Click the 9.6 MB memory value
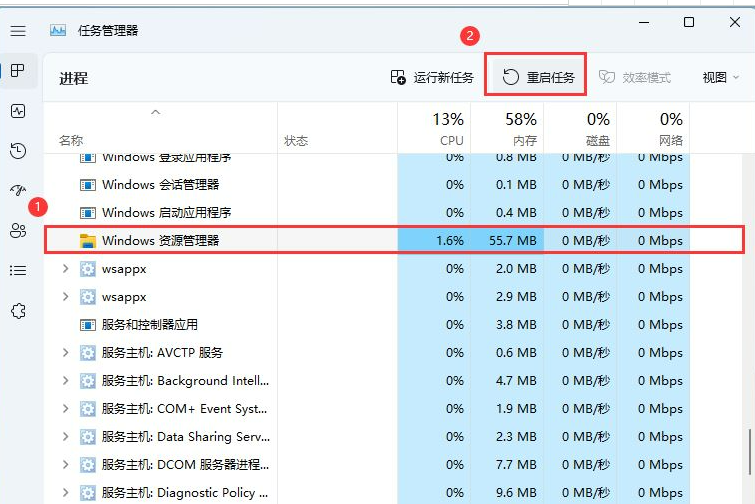 tap(516, 492)
